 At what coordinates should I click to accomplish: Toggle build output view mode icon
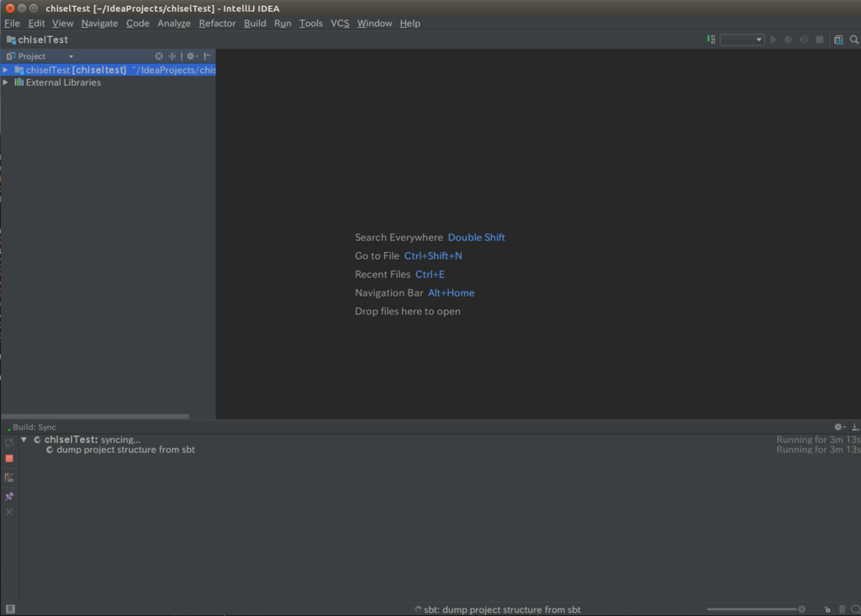[x=9, y=477]
